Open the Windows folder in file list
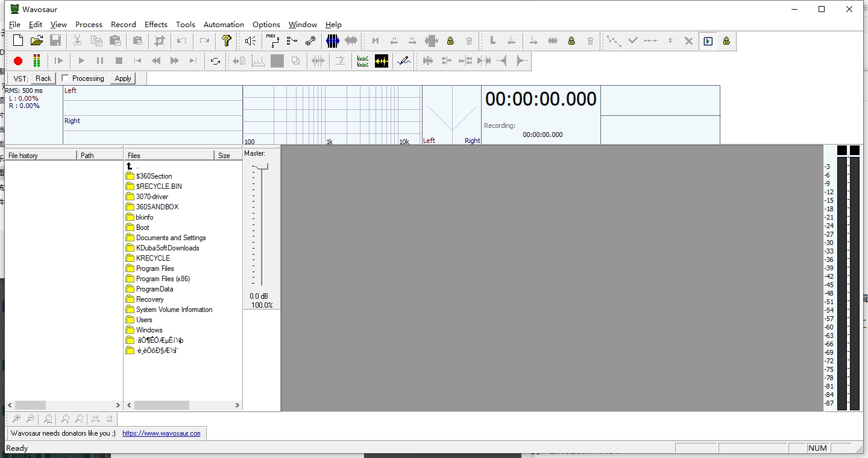Viewport: 868px width, 458px height. pyautogui.click(x=149, y=330)
